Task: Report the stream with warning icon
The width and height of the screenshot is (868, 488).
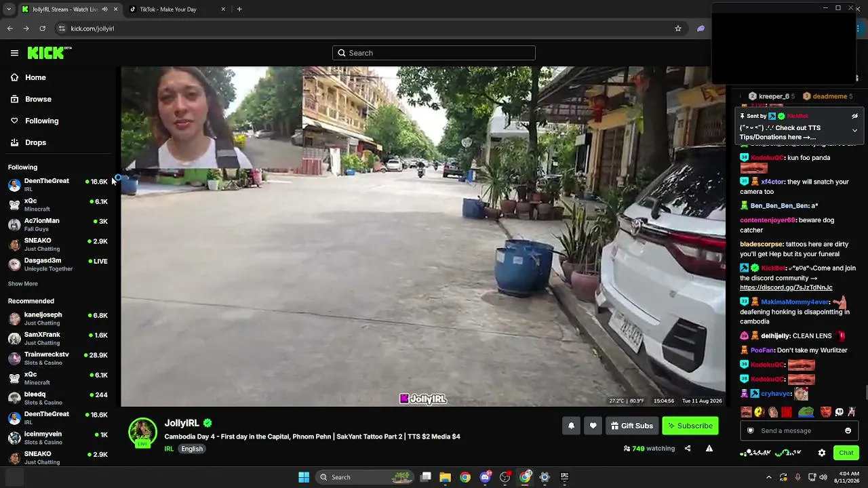Action: (x=709, y=448)
